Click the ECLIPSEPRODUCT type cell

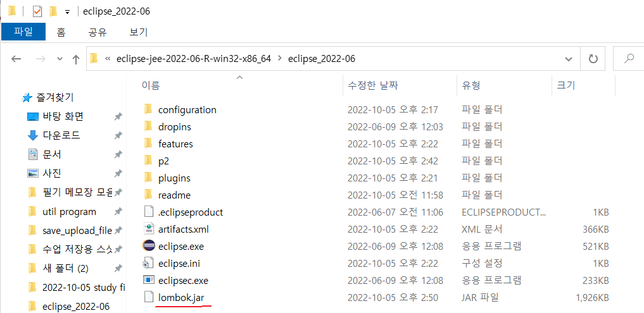coord(504,212)
